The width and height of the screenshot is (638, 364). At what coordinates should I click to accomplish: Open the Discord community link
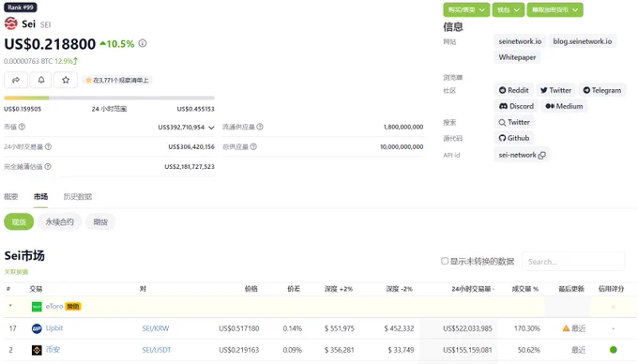click(x=516, y=106)
